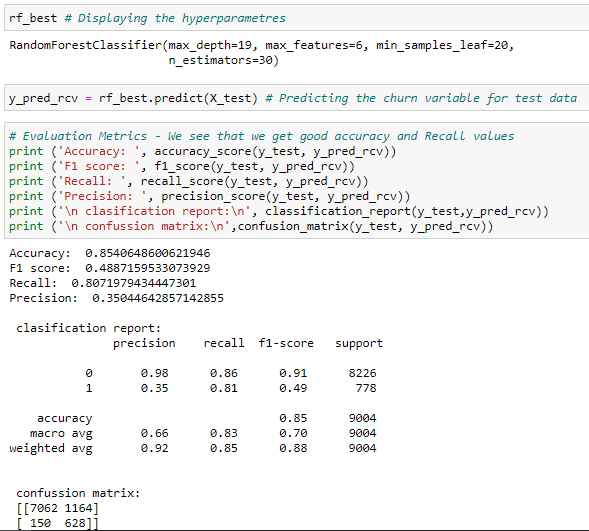The width and height of the screenshot is (589, 531).
Task: Click the accuracy value 0.8540648600621946
Action: 148,253
